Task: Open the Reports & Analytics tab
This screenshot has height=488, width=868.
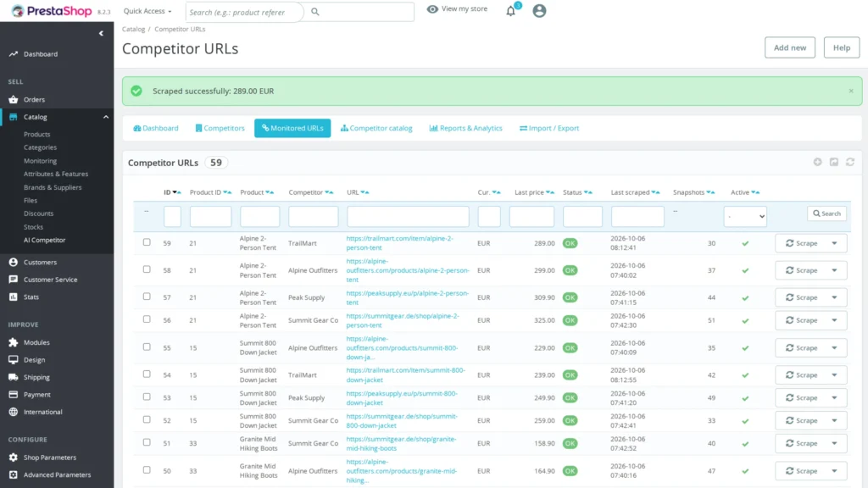Action: coord(465,128)
